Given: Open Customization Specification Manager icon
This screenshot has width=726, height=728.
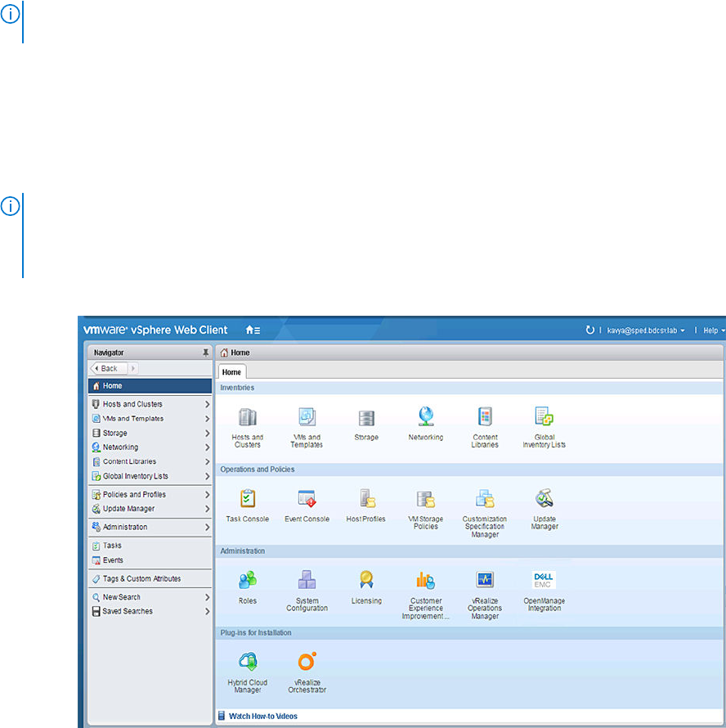Looking at the screenshot, I should click(x=485, y=499).
